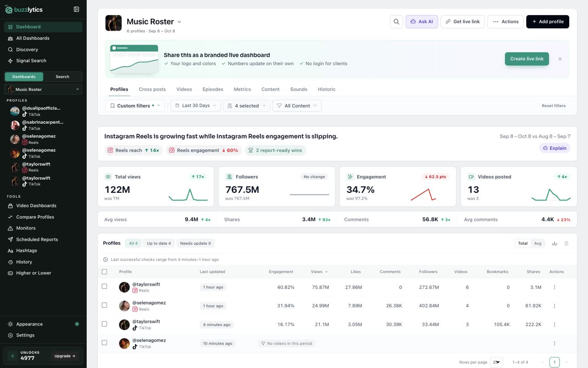Click the Ask AI button
The height and width of the screenshot is (368, 588).
pos(422,22)
